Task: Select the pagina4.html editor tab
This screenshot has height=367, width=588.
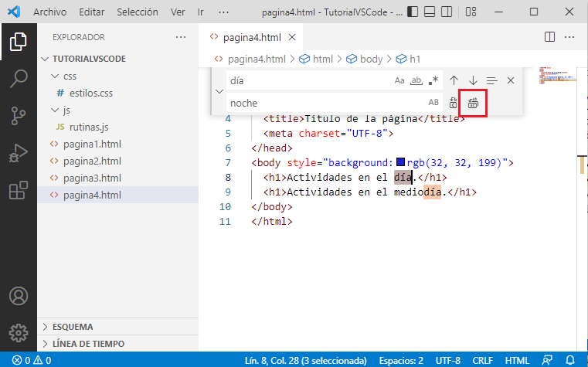Action: (252, 38)
